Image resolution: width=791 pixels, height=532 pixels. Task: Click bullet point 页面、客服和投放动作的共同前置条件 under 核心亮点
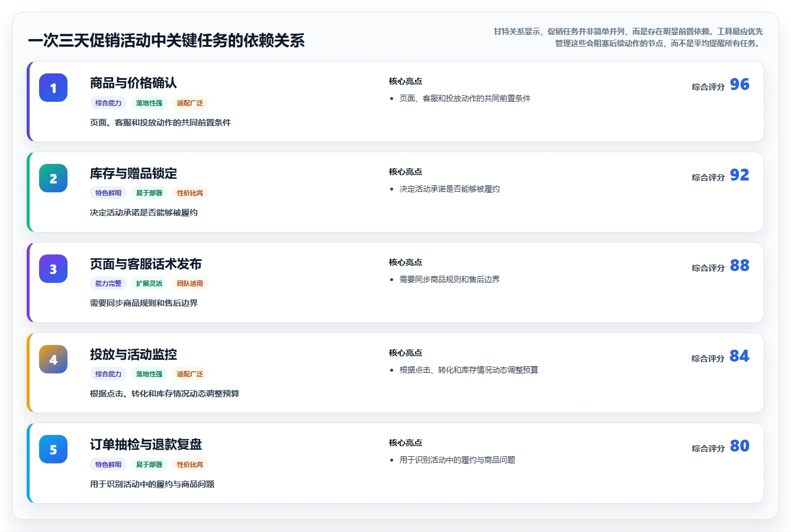click(x=465, y=99)
